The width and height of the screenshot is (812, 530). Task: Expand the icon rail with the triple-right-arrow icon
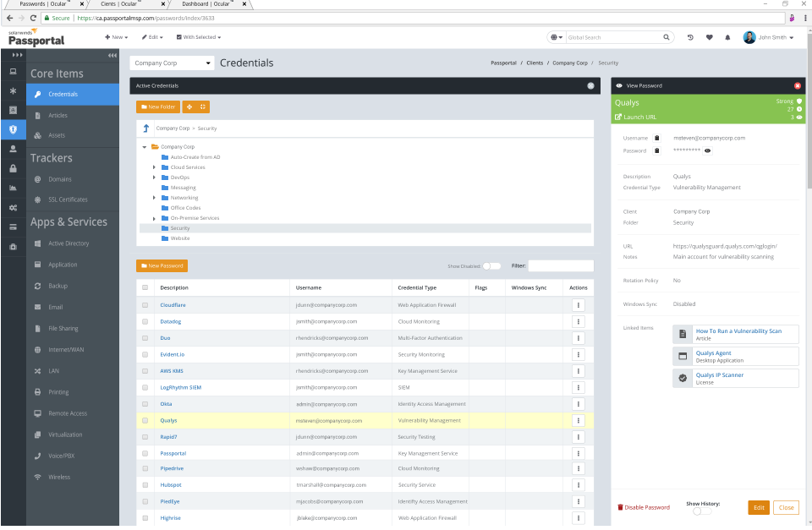(x=17, y=55)
